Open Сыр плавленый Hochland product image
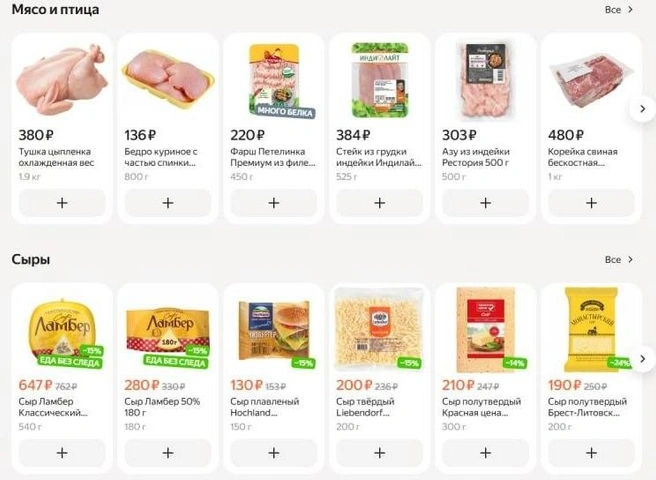This screenshot has height=480, width=656. coord(273,328)
